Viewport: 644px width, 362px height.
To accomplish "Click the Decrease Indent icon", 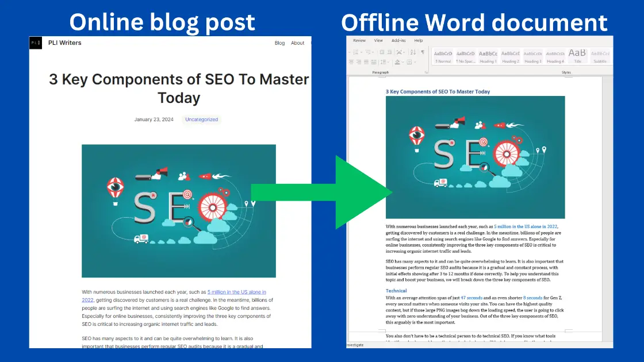I will pyautogui.click(x=382, y=52).
